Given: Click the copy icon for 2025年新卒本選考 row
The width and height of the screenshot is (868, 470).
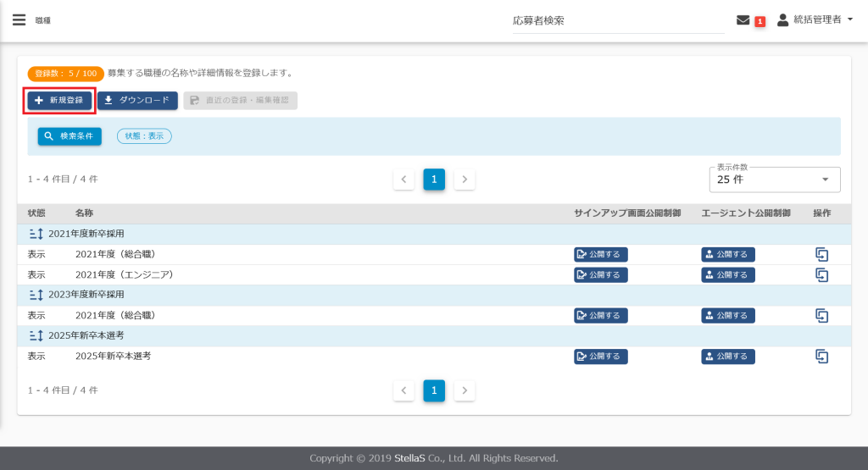Looking at the screenshot, I should [821, 357].
